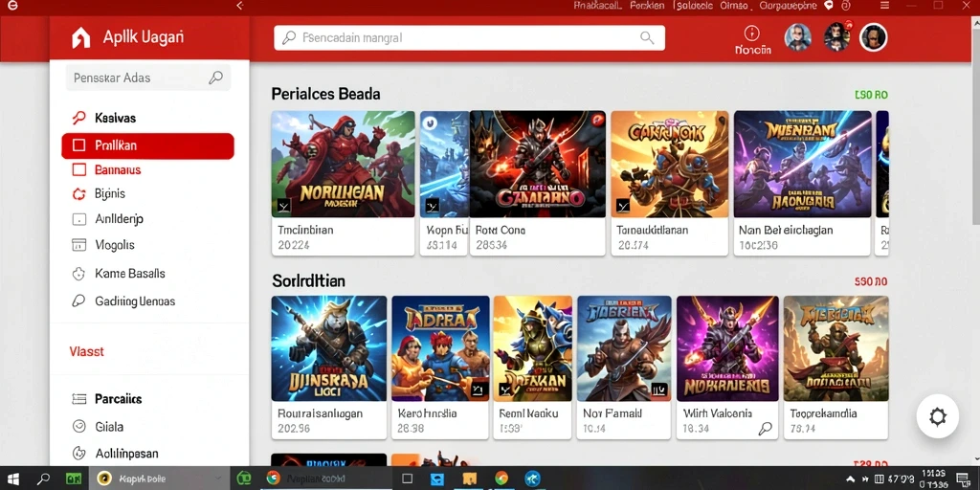Screen dimensions: 980x490
Task: Click the Penskar Adas sidebar search field
Action: coord(148,78)
